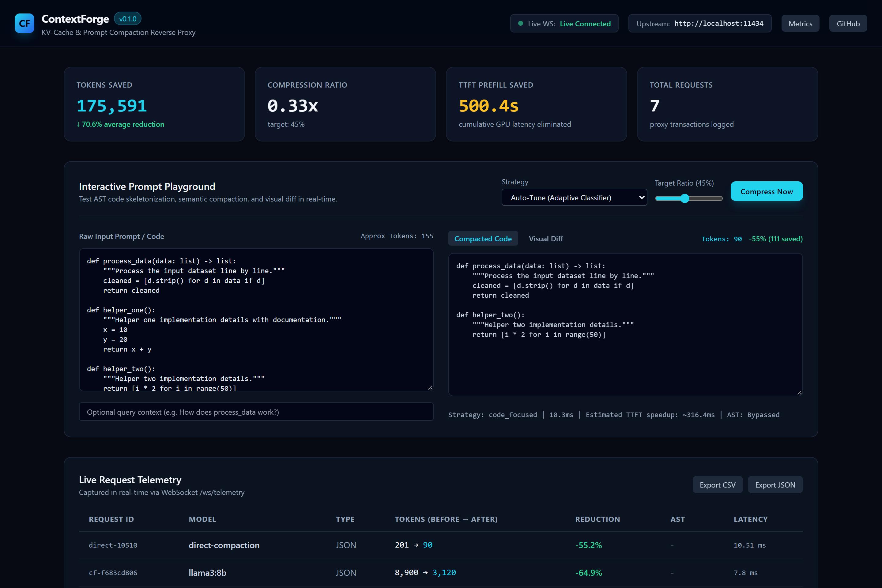
Task: Click the CF ContextForge logo icon
Action: coord(24,23)
